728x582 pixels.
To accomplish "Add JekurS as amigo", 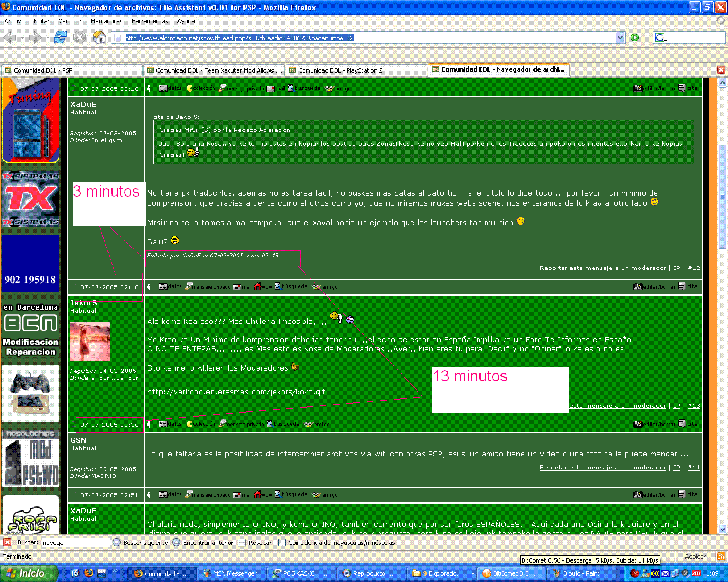I will pyautogui.click(x=324, y=287).
